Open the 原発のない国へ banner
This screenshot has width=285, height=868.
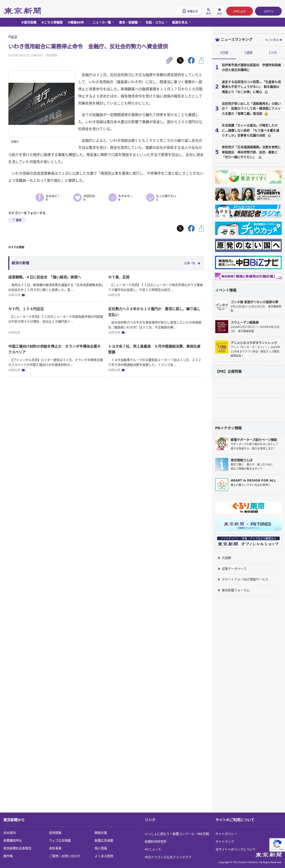point(248,245)
